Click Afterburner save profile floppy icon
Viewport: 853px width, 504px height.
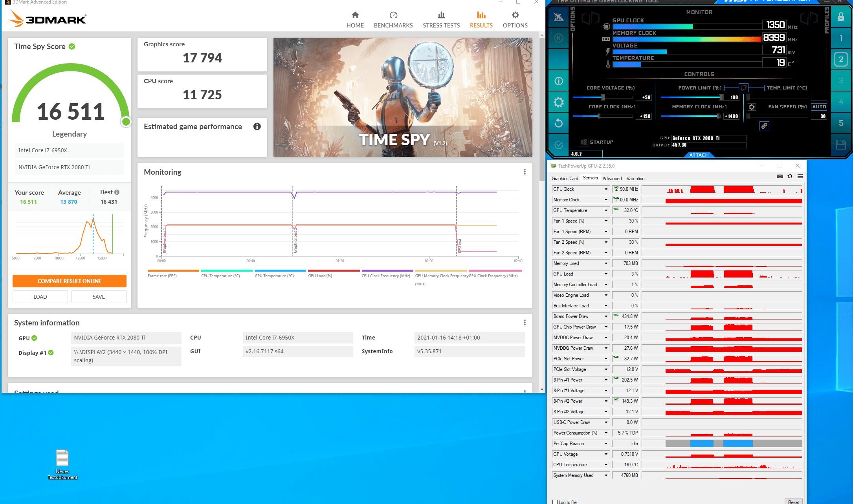841,145
